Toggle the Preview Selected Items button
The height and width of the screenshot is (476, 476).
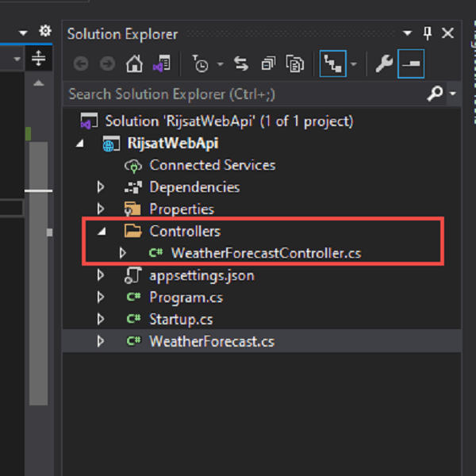[411, 63]
